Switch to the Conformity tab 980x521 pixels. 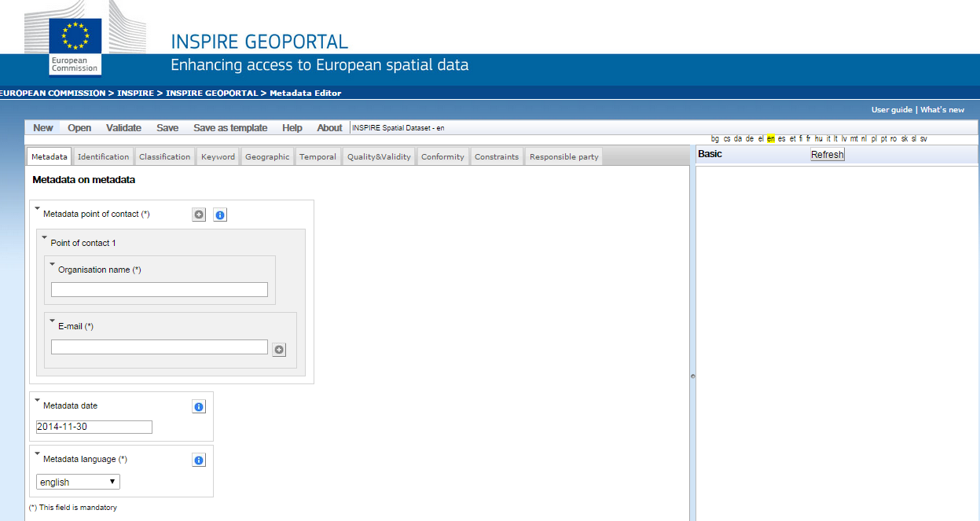pyautogui.click(x=442, y=156)
